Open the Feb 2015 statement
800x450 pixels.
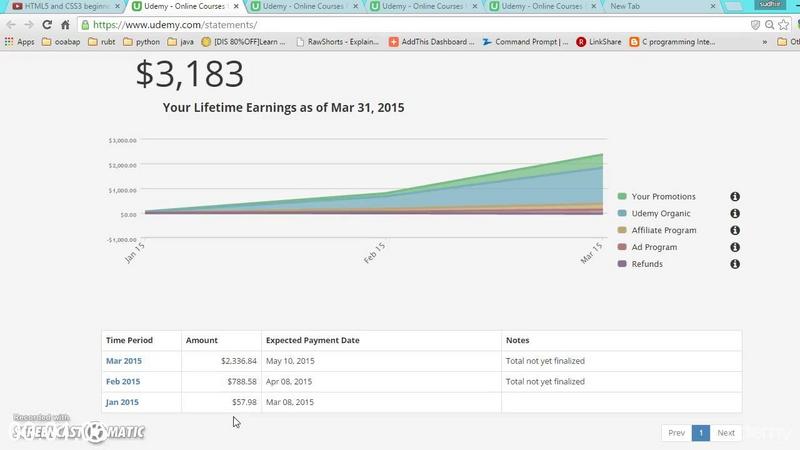123,381
